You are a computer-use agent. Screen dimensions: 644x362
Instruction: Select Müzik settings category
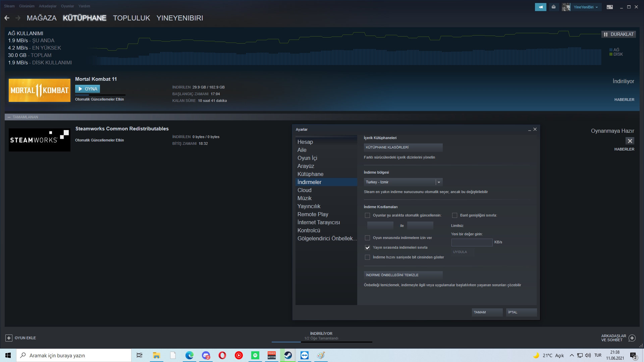tap(326, 198)
